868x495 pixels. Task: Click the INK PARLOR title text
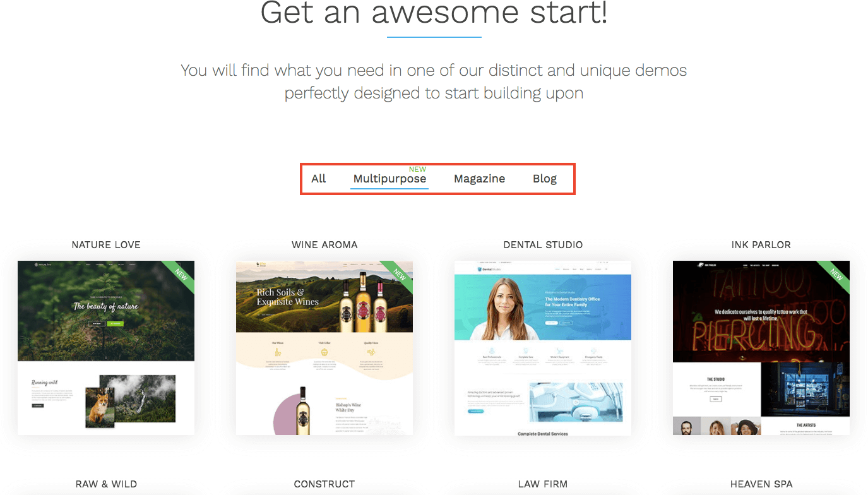(x=761, y=245)
